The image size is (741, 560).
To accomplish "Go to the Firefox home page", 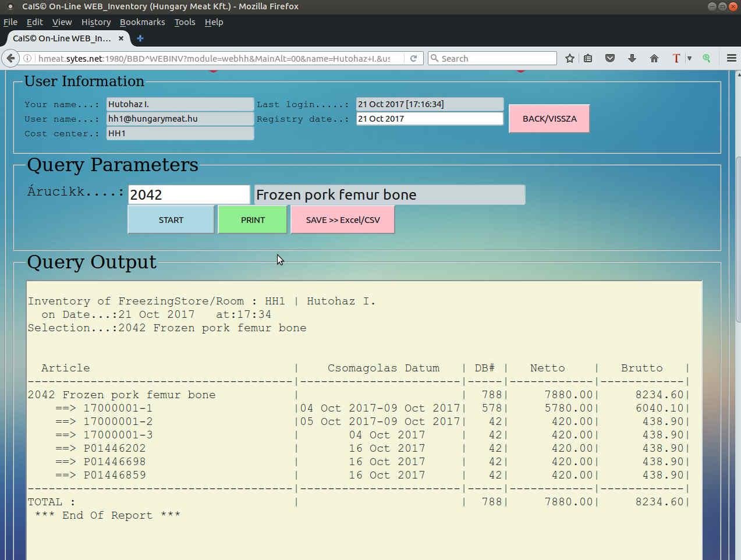I will [x=653, y=58].
